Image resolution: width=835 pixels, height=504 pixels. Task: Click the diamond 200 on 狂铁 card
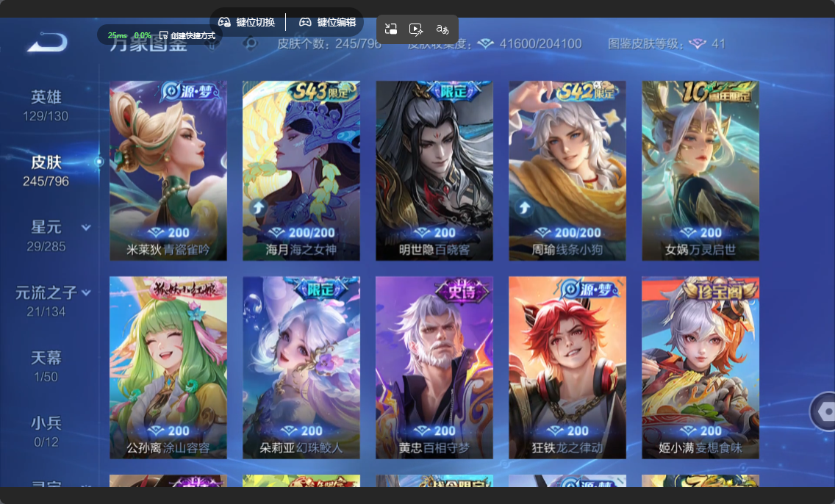point(567,431)
